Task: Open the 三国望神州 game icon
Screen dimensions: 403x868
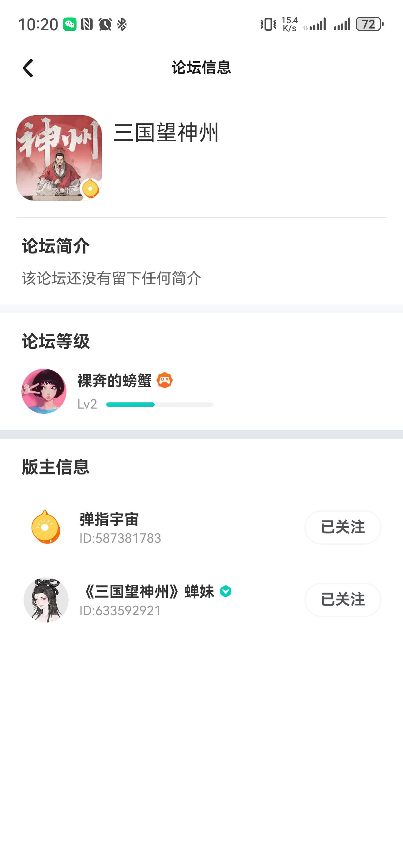Action: point(59,158)
